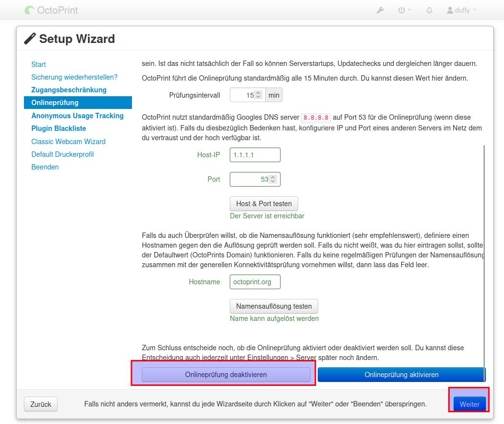Go to next page with Weiter
The height and width of the screenshot is (424, 504).
click(469, 404)
